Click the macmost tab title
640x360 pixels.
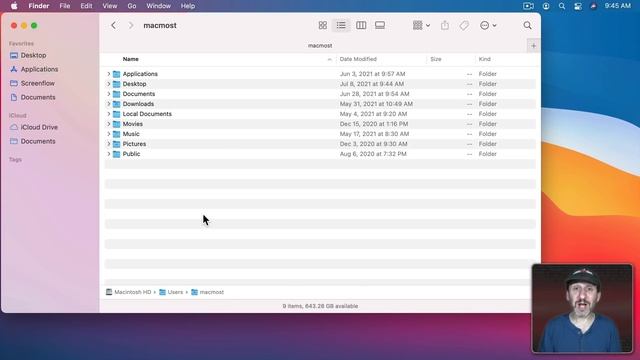point(320,46)
